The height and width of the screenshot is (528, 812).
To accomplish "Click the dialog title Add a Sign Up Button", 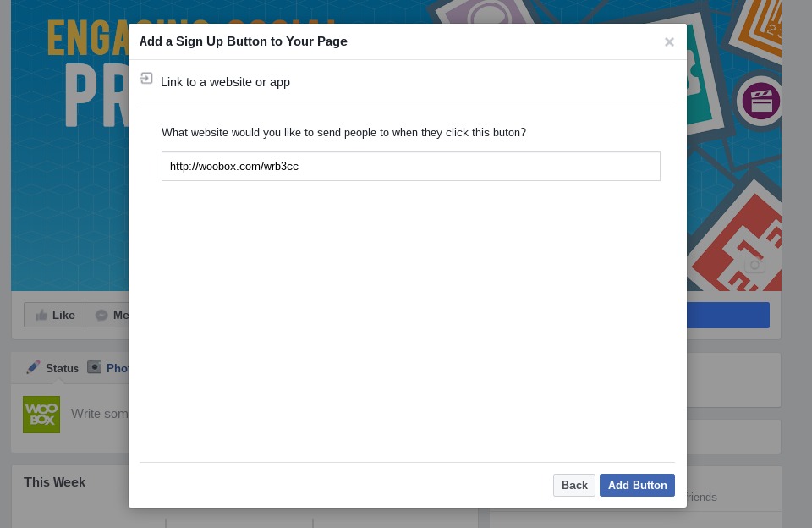I will 244,41.
